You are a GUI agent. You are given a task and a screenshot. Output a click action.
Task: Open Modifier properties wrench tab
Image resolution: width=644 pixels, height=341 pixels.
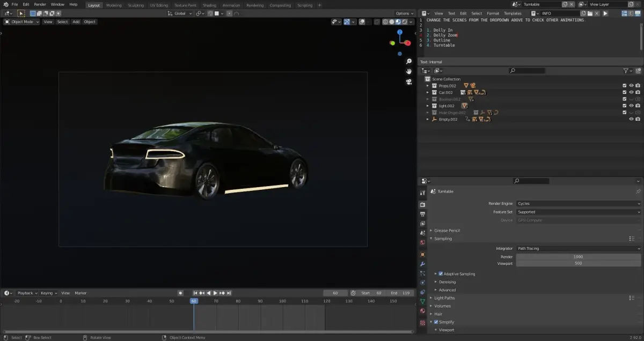(422, 264)
